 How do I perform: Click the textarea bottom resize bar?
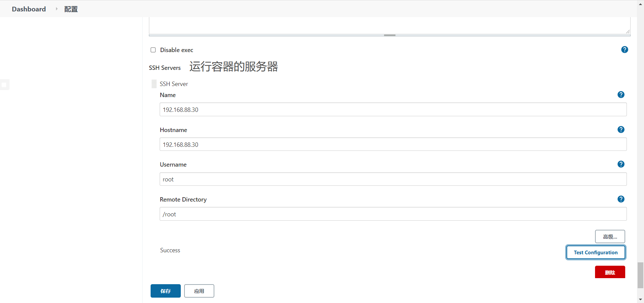click(389, 35)
